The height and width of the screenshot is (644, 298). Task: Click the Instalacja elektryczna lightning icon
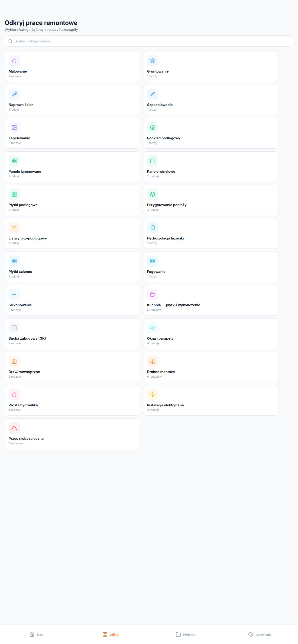tap(153, 395)
